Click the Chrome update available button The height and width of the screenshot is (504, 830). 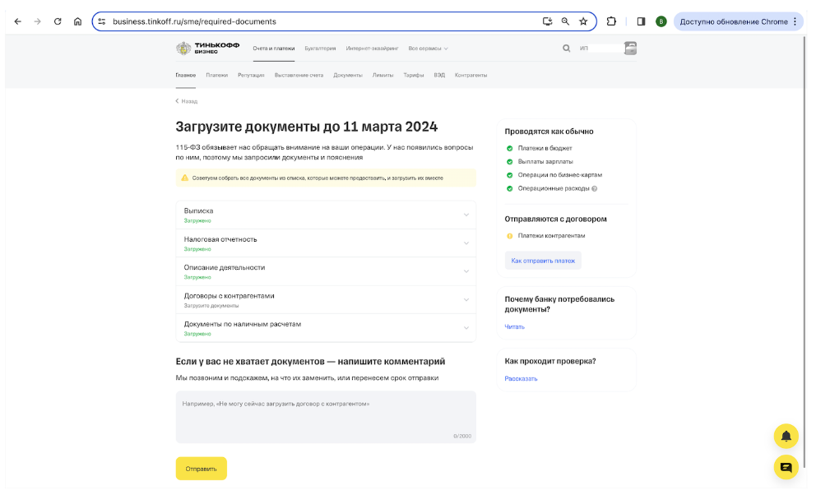[739, 21]
